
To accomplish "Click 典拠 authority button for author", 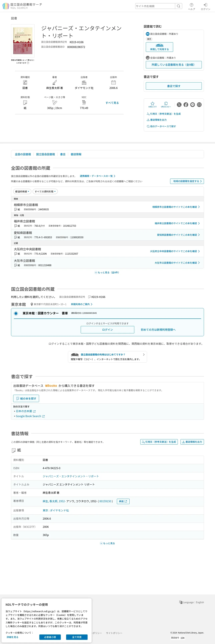I will click(123, 501).
